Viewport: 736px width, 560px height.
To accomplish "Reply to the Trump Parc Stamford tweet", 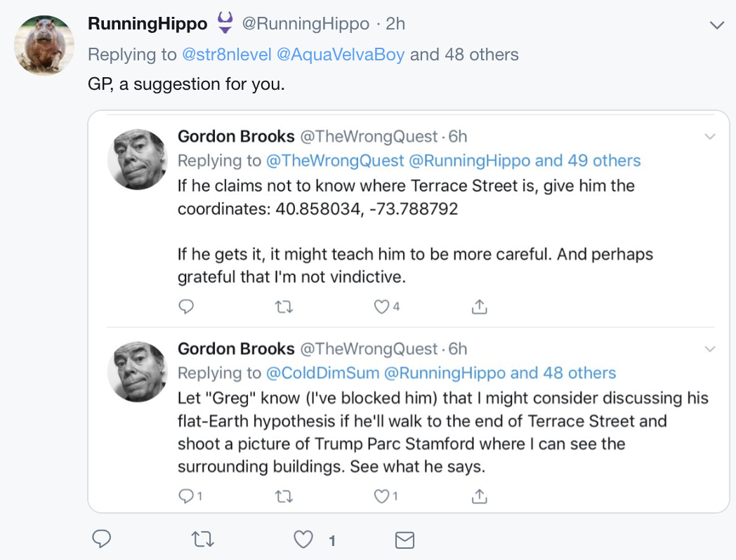I will (x=186, y=496).
